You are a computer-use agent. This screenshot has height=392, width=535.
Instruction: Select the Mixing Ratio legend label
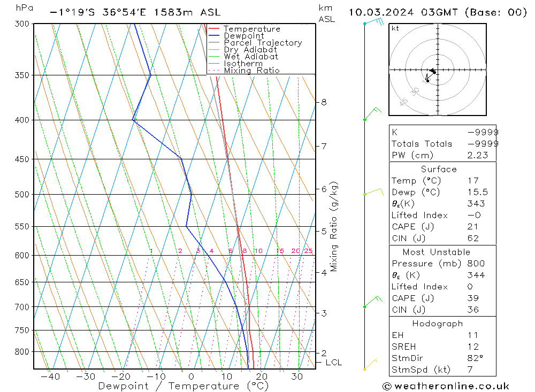click(251, 71)
